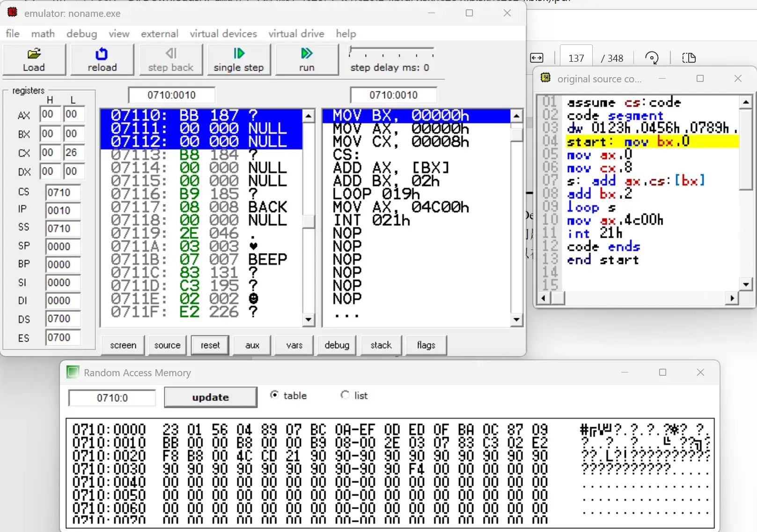Click the Random Access Memory window icon
This screenshot has width=757, height=532.
coord(73,372)
